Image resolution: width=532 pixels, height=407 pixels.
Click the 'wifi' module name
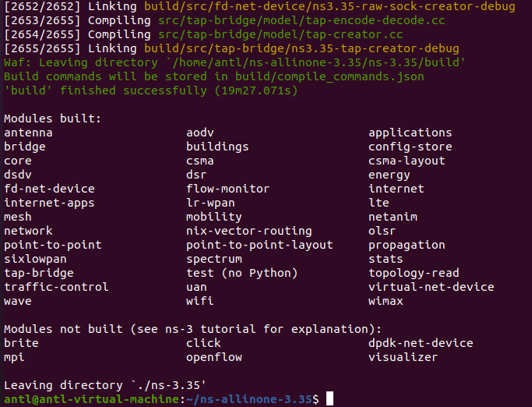[x=200, y=301]
